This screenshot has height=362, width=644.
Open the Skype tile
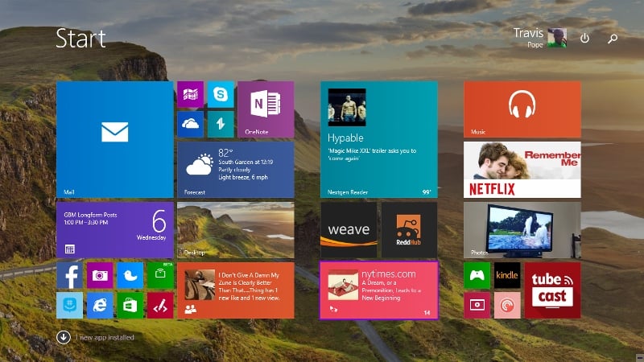221,94
